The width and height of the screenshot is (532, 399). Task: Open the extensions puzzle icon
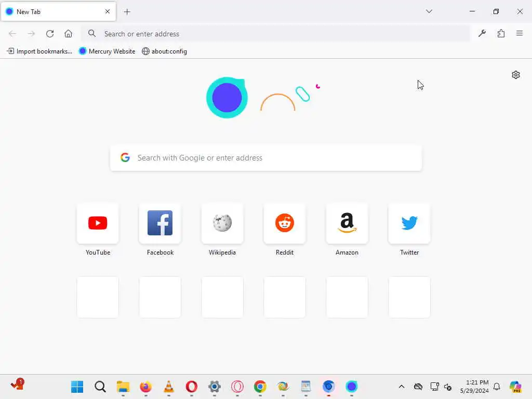pyautogui.click(x=501, y=33)
